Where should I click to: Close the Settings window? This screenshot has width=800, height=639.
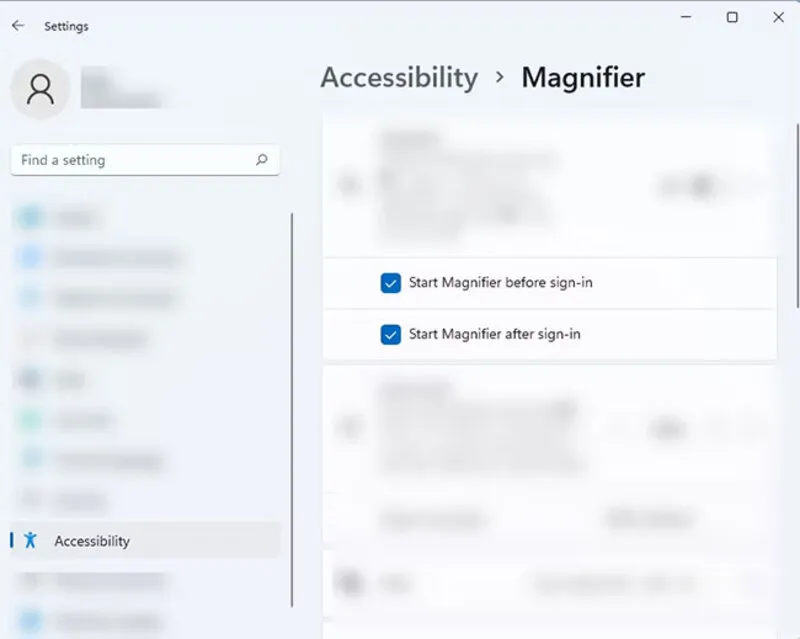(x=778, y=18)
